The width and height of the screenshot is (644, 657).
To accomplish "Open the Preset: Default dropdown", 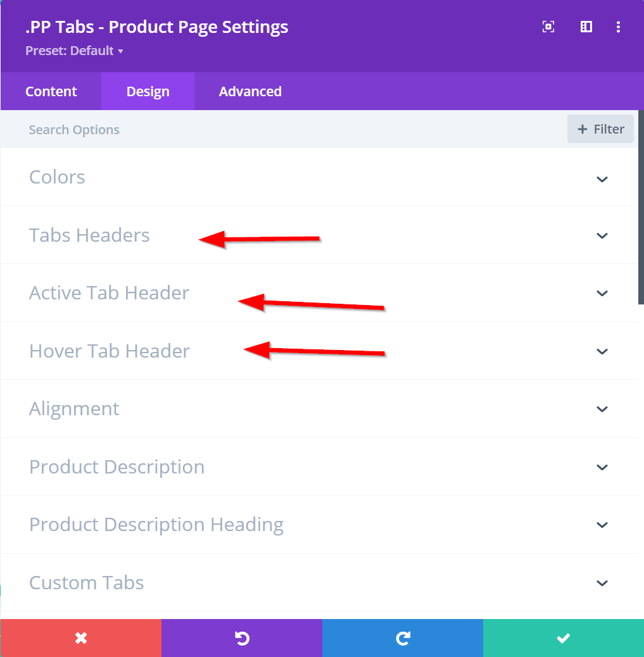I will (74, 51).
